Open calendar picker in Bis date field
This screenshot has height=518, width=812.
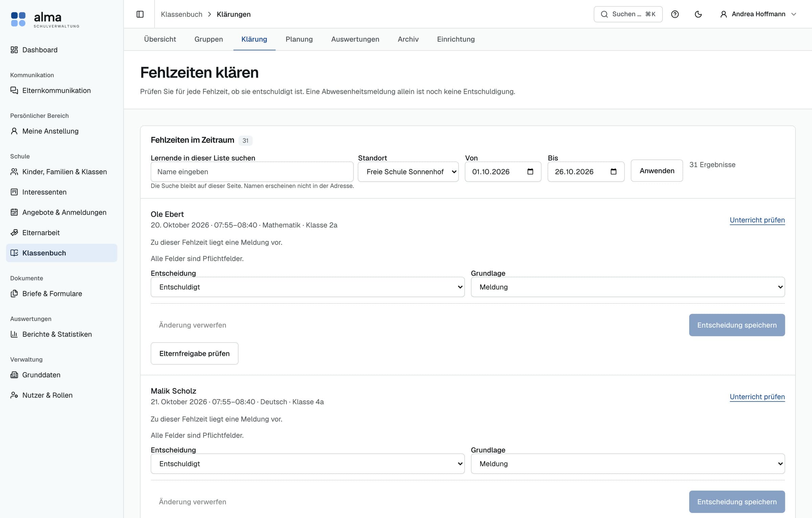pos(613,172)
